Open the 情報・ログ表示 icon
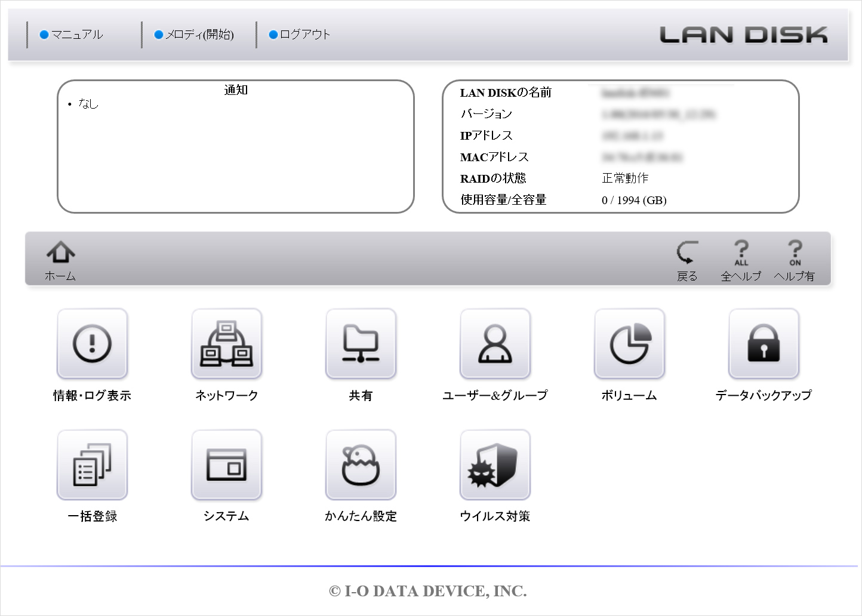Image resolution: width=862 pixels, height=616 pixels. pyautogui.click(x=92, y=344)
